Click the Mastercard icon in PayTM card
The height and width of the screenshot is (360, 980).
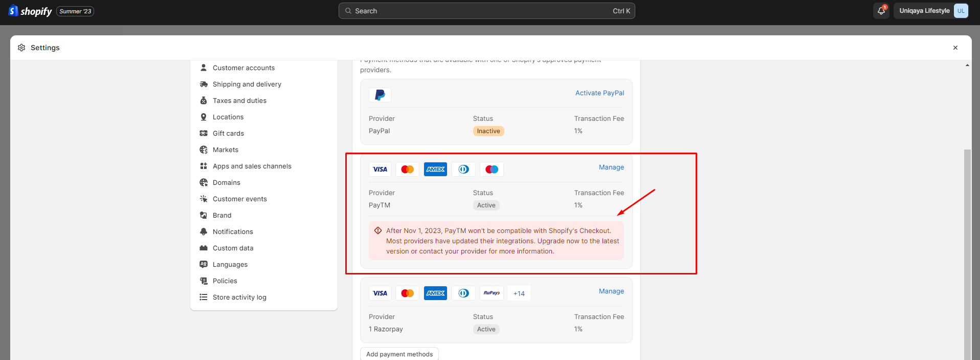[408, 169]
